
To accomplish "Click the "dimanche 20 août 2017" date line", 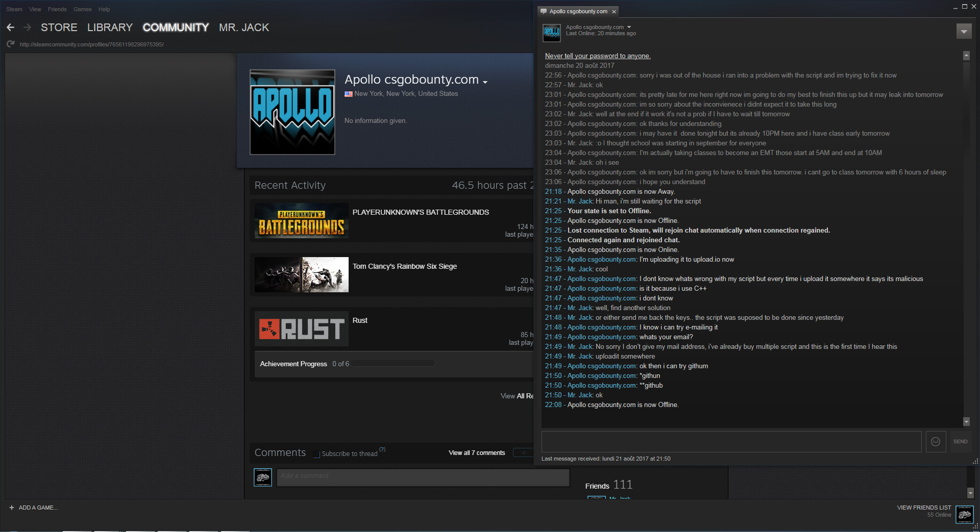I will point(579,66).
